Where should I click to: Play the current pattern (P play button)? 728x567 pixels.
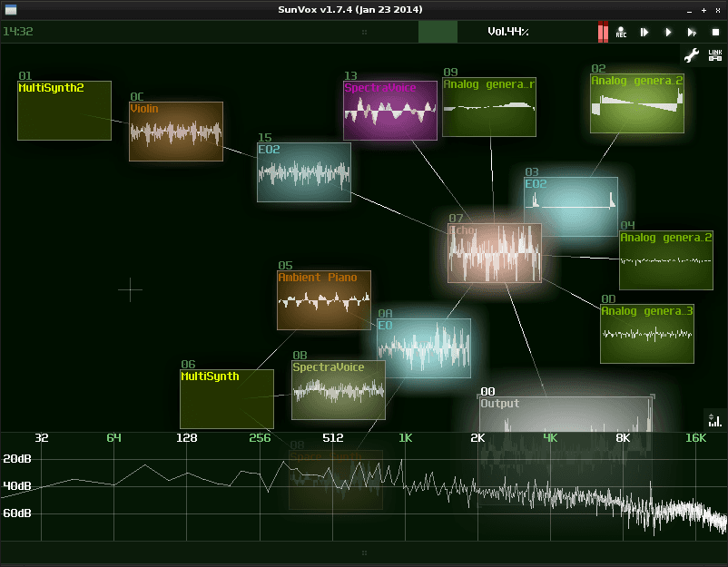click(x=692, y=32)
